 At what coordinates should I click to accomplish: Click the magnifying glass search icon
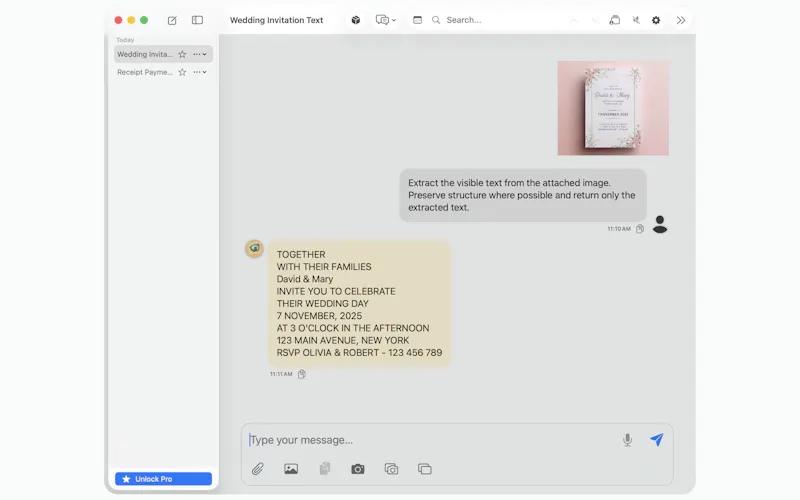436,20
